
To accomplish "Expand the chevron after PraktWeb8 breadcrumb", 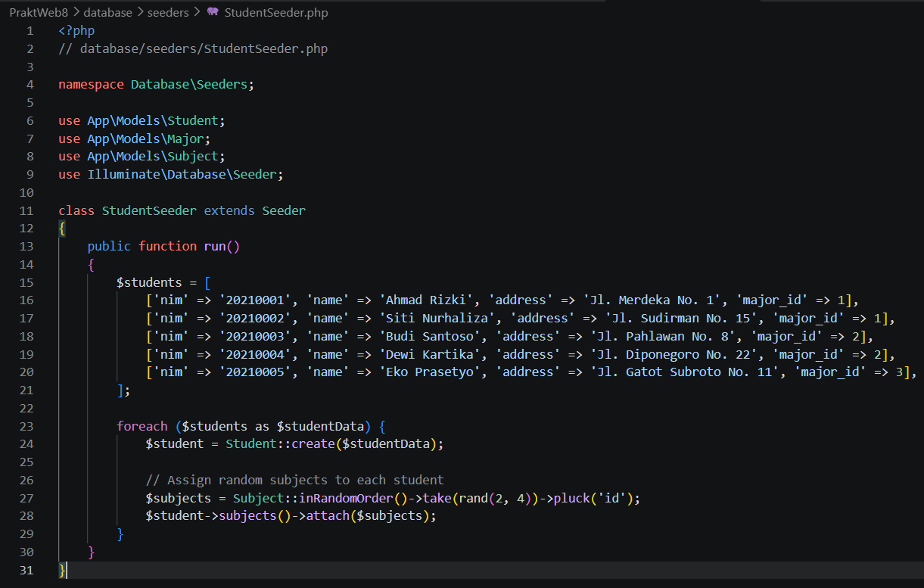I will click(x=76, y=12).
